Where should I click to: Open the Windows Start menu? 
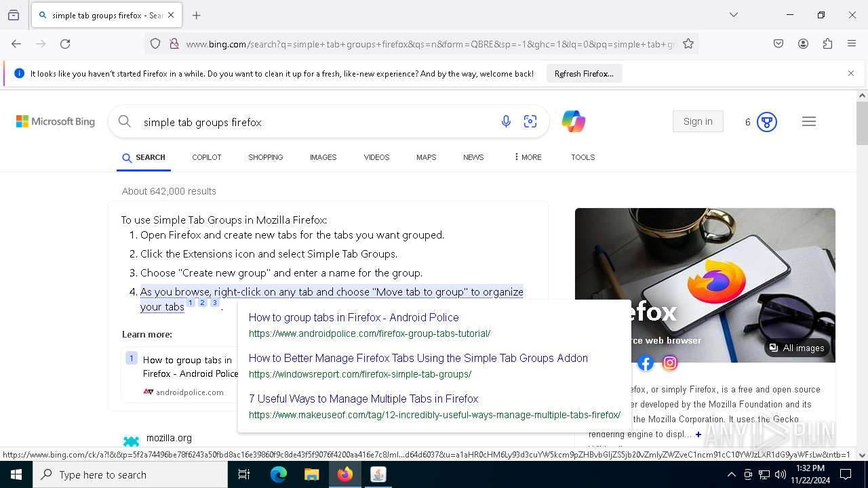16,474
